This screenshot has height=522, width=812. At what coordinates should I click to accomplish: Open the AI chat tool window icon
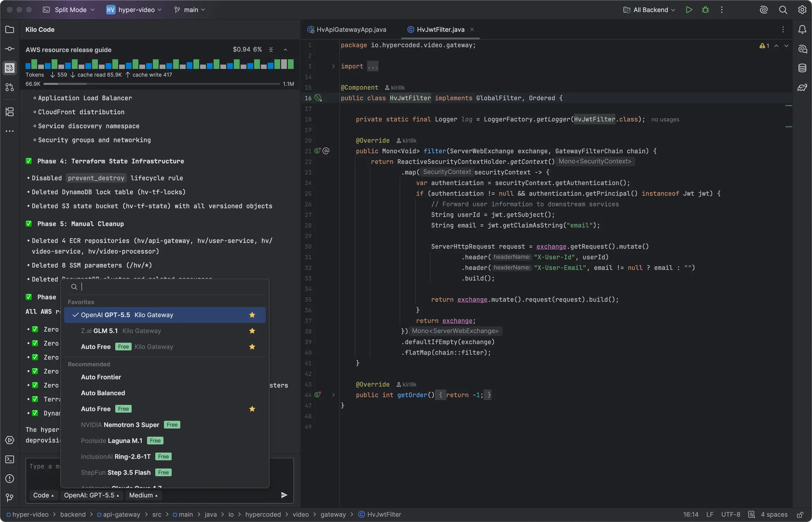point(802,49)
